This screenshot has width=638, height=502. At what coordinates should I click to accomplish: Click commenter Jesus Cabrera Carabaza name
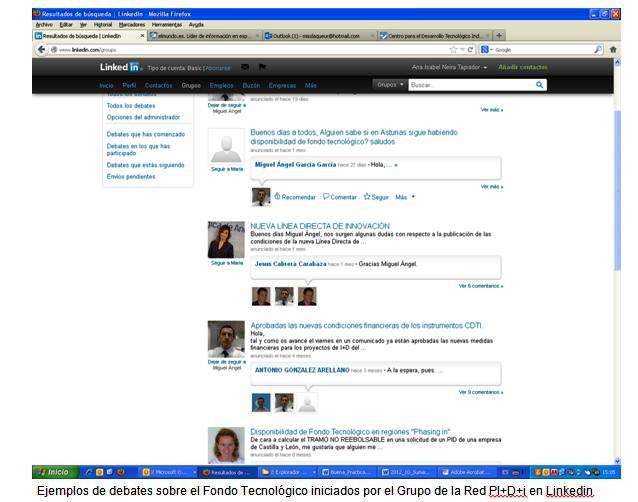291,264
